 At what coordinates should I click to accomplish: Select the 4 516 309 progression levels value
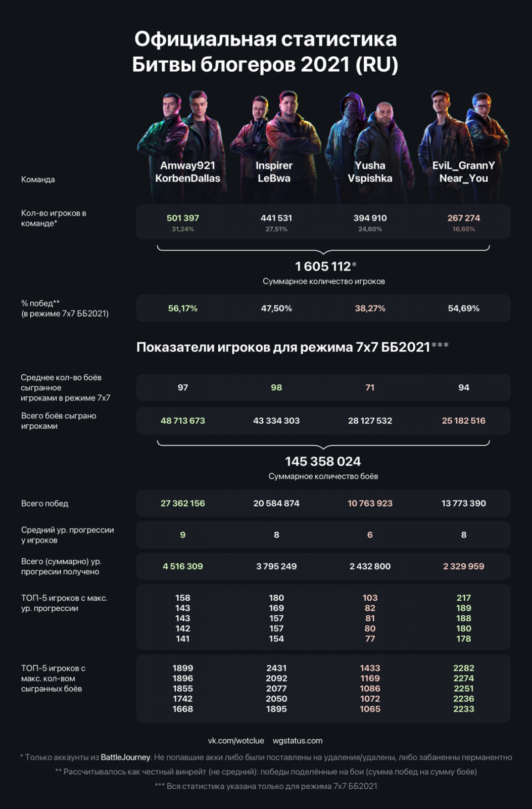183,566
